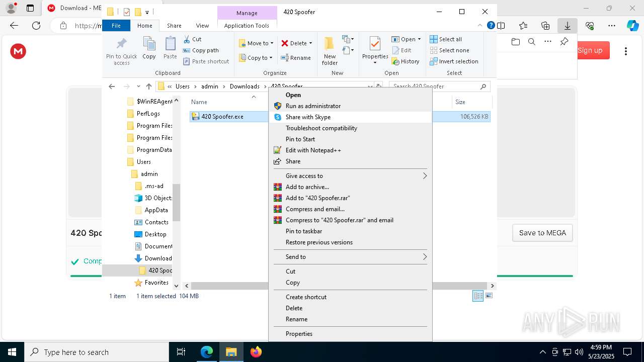Viewport: 644px width, 362px height.
Task: Switch to the Share ribbon tab
Action: tap(174, 26)
